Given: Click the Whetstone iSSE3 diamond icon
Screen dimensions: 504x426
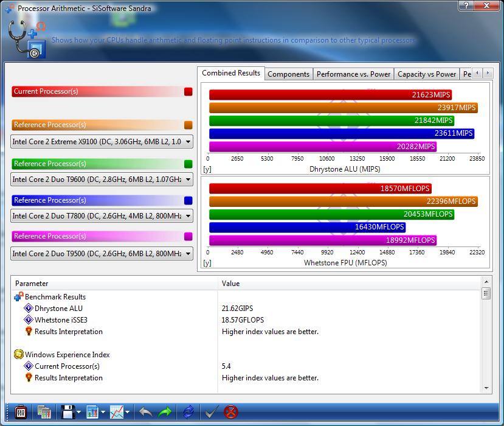Looking at the screenshot, I should [x=29, y=320].
